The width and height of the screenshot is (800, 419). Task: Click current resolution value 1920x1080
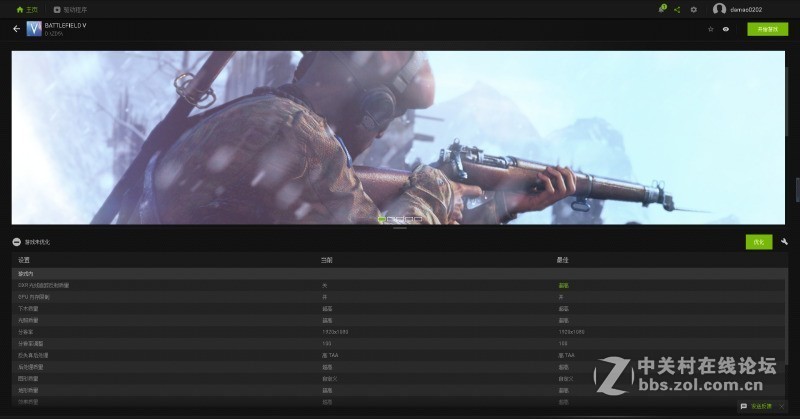click(335, 332)
